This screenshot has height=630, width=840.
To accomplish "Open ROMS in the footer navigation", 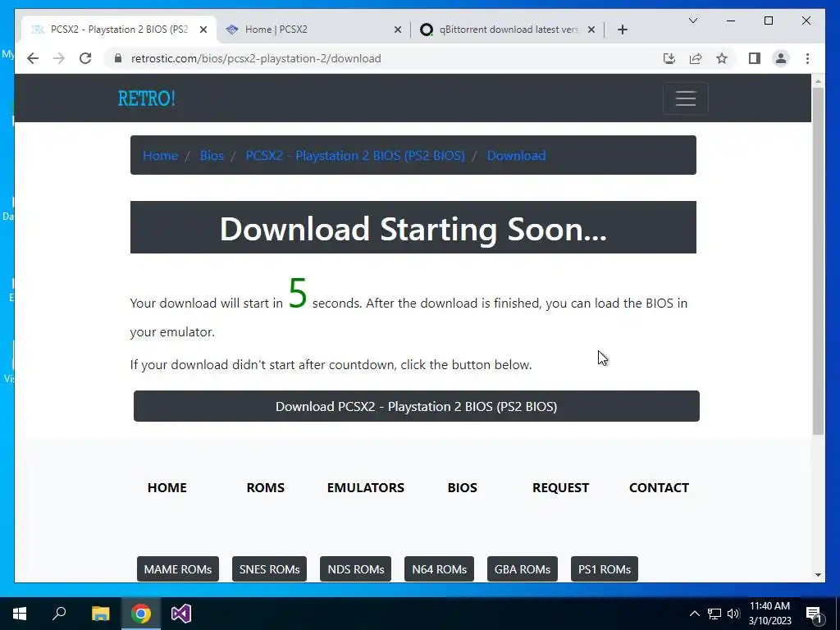I will pos(265,487).
